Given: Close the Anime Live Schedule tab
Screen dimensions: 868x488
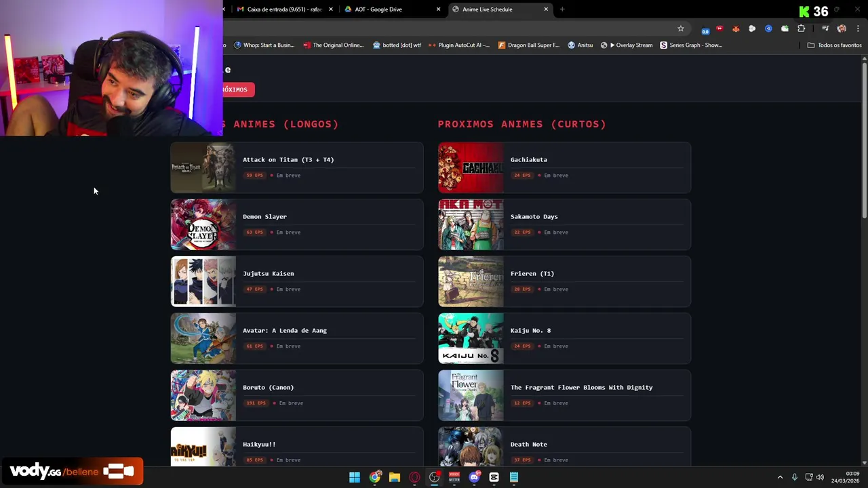Looking at the screenshot, I should coord(546,9).
